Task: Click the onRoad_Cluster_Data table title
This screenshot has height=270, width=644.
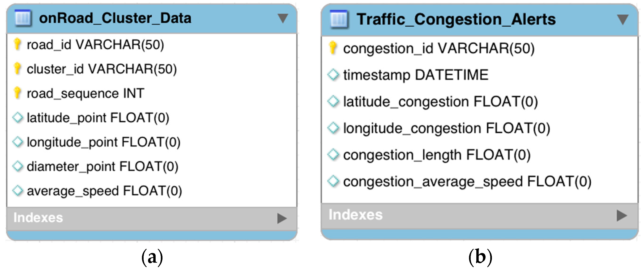Action: [x=115, y=18]
